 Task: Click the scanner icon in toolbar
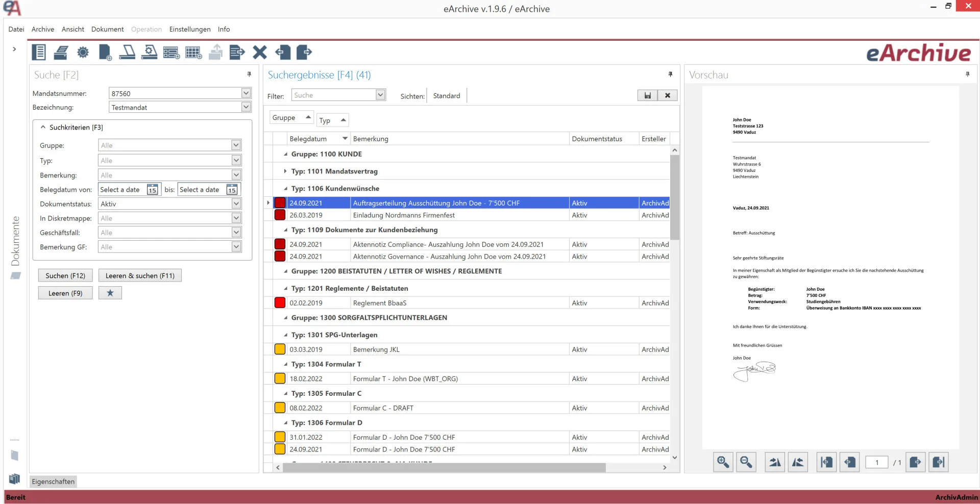[127, 52]
